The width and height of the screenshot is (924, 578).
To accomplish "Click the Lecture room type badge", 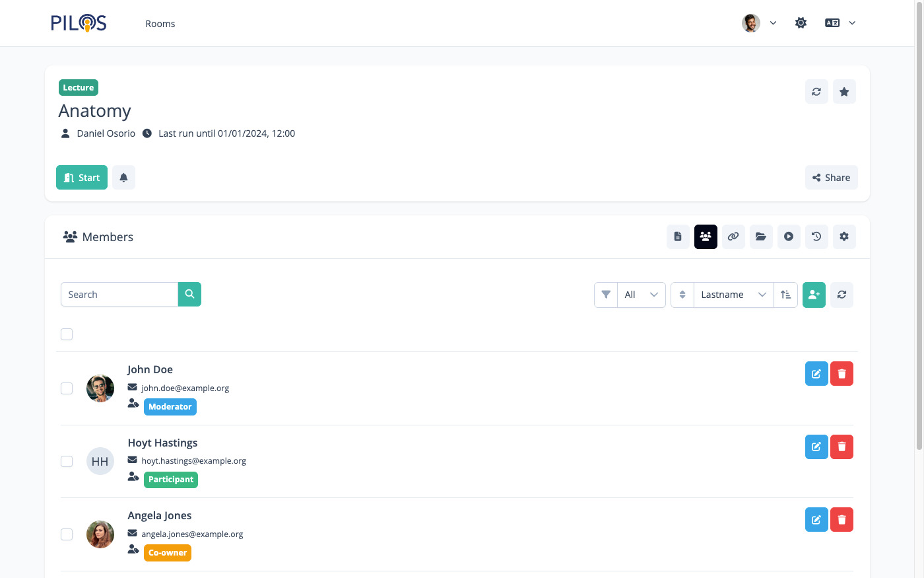I will click(79, 88).
